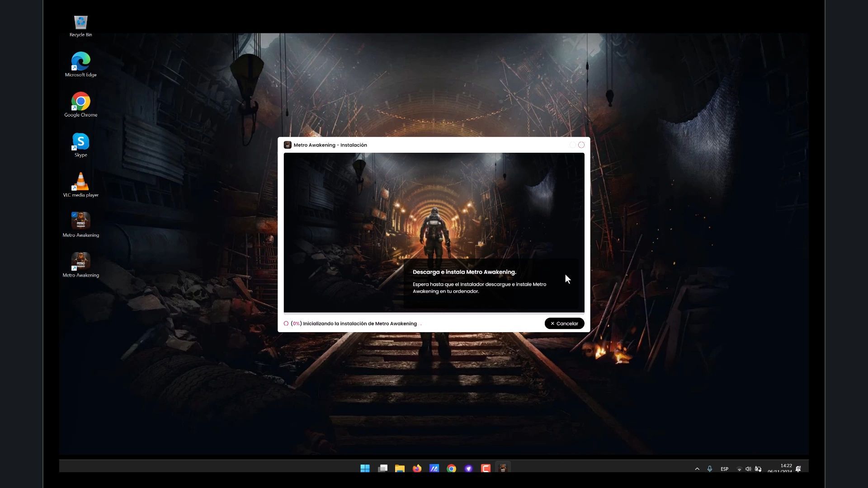Viewport: 868px width, 488px height.
Task: Launch Google Chrome from the taskbar
Action: 451,469
